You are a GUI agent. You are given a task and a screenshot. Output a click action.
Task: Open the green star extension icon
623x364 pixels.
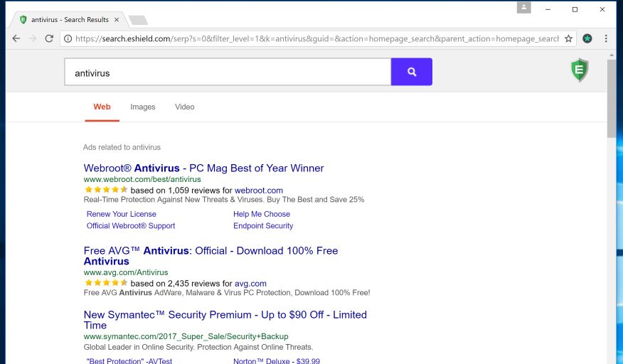[587, 38]
